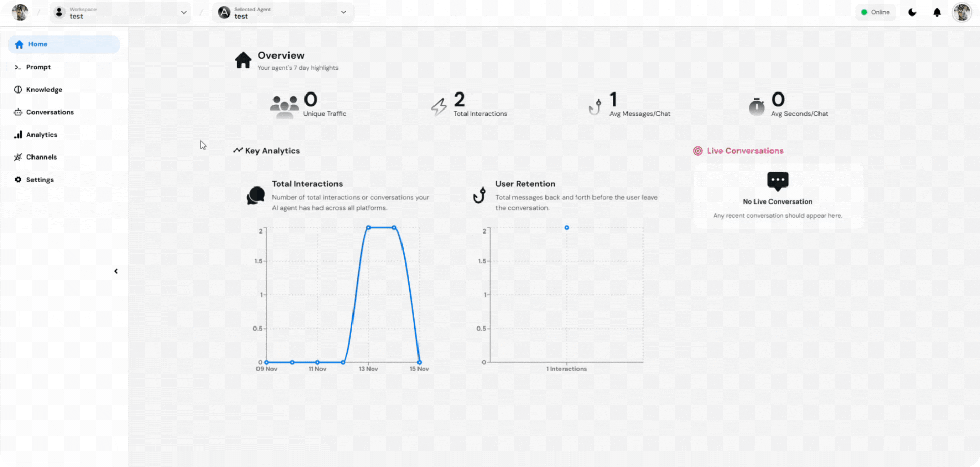Click the Key Analytics trend icon
The image size is (980, 467).
[x=238, y=150]
